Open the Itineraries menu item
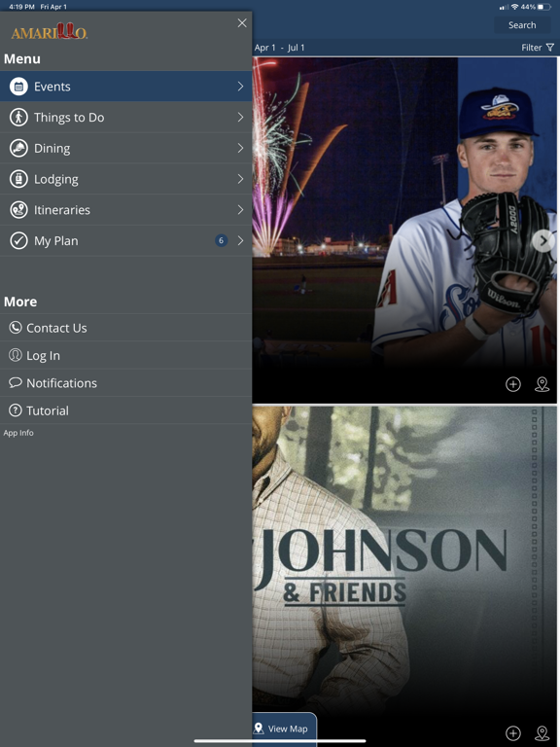 125,210
